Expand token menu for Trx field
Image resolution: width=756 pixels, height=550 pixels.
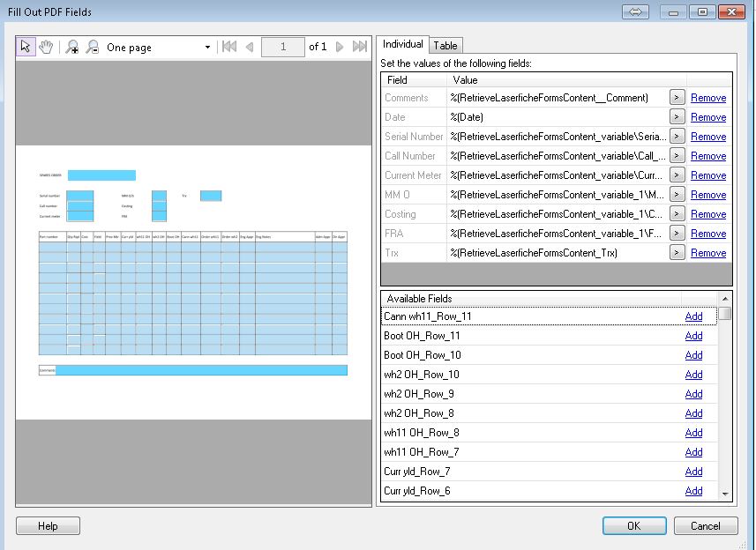point(677,253)
